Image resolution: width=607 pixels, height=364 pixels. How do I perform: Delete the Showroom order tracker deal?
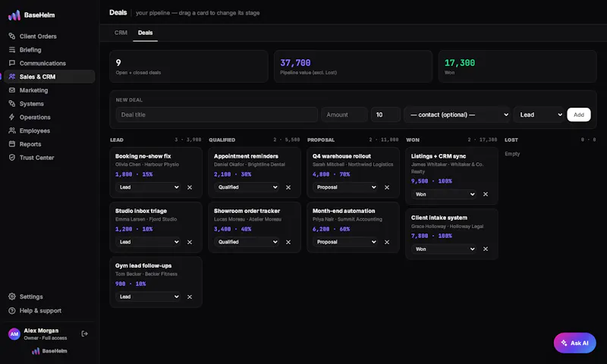288,242
